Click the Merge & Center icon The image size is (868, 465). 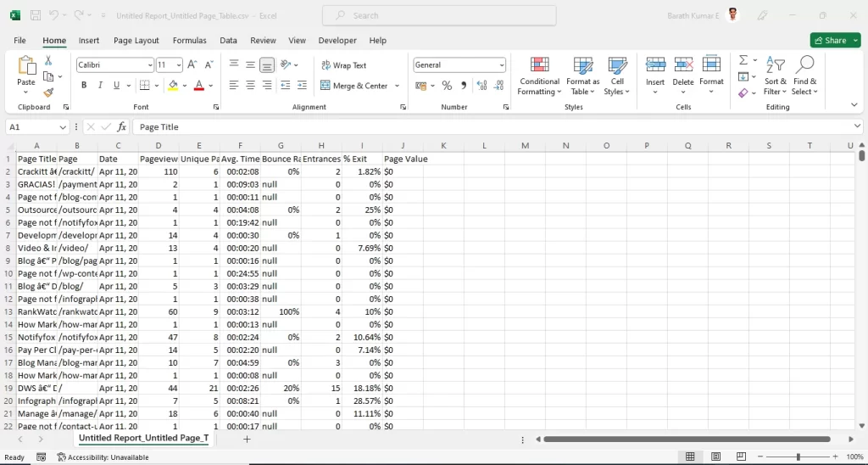tap(325, 86)
